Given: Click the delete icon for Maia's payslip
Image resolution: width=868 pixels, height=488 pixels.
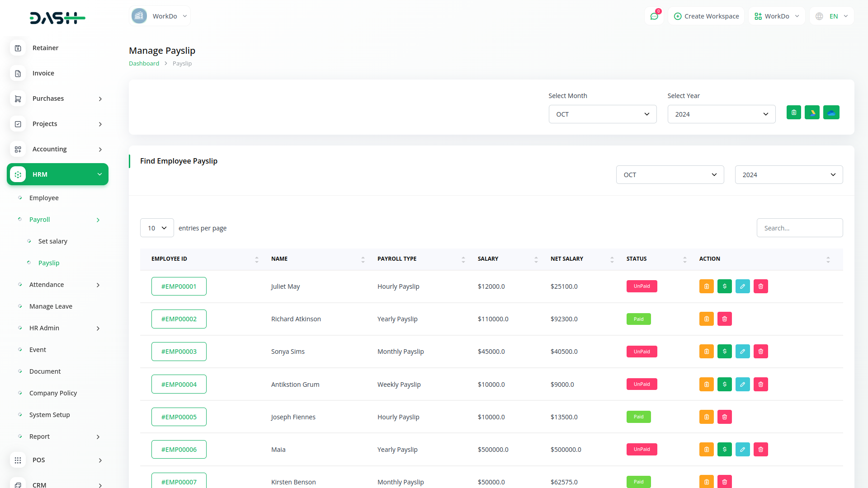Looking at the screenshot, I should 760,450.
